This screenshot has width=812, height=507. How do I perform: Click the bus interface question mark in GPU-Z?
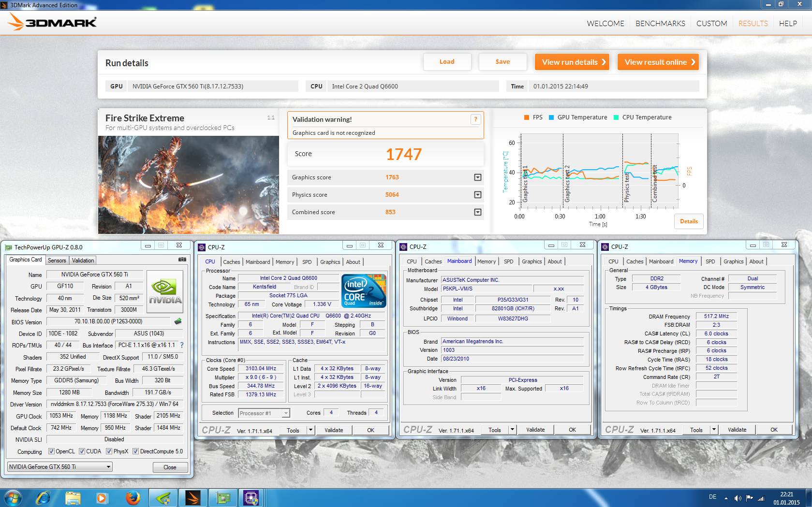click(x=182, y=345)
